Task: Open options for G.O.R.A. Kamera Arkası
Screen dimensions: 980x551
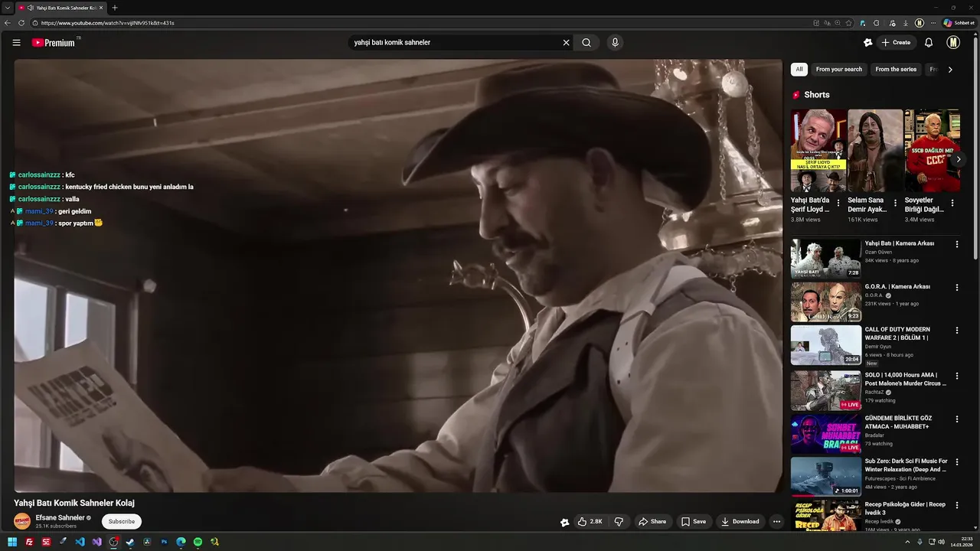Action: click(956, 288)
